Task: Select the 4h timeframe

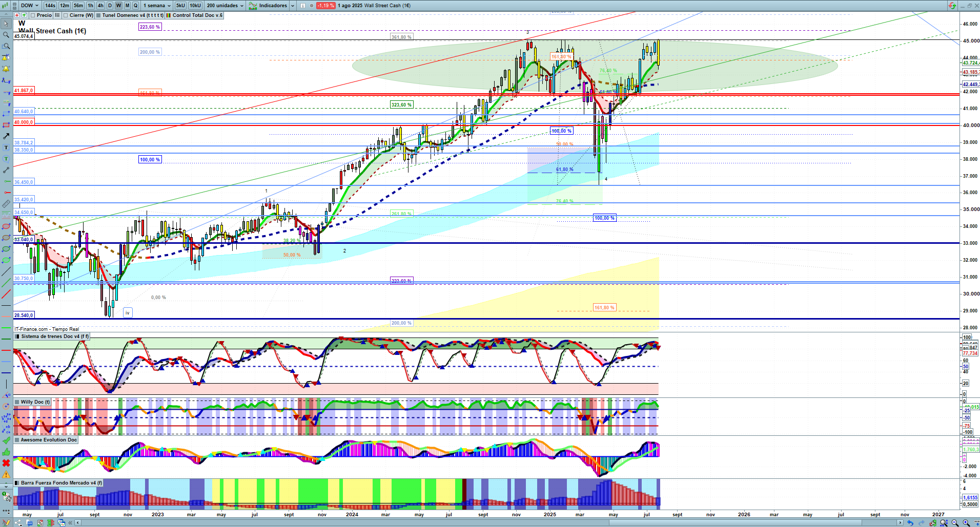Action: tap(100, 6)
